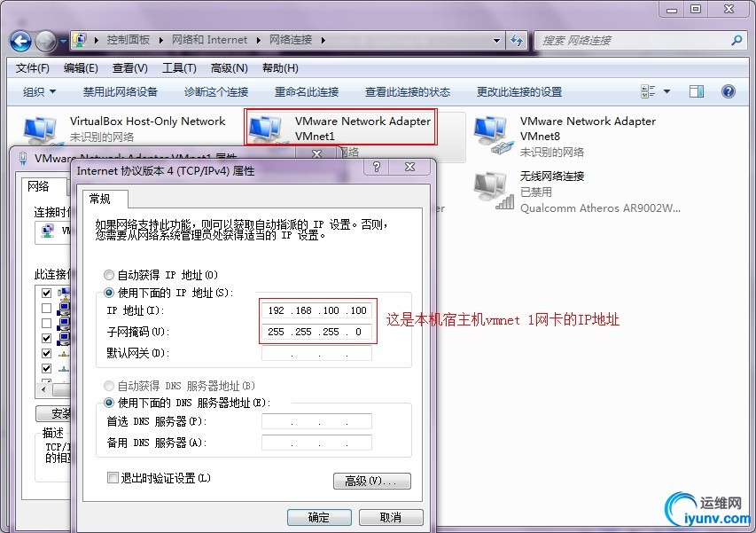Select VMware Network Adapter VMnet1 icon

[x=266, y=129]
